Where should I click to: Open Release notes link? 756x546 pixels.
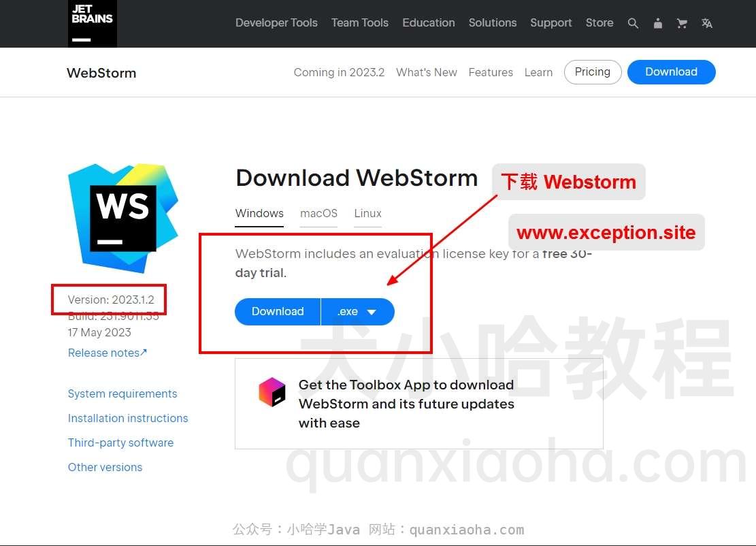coord(107,353)
